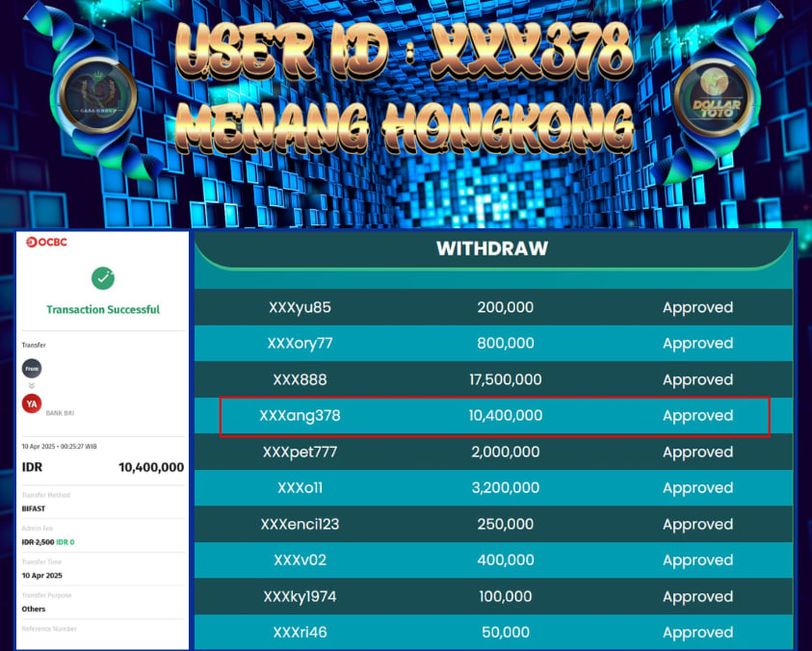Click the Approved status for XXX888

697,380
